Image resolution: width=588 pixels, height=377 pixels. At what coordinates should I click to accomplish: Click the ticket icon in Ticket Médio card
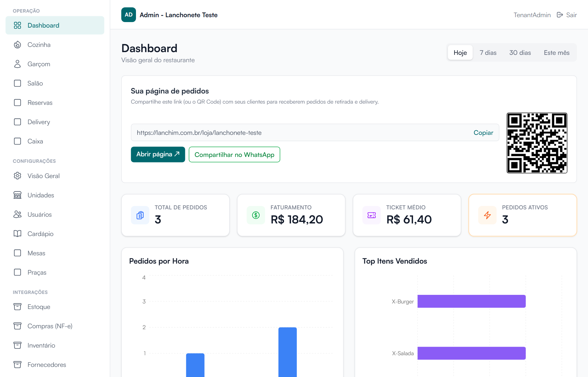tap(371, 215)
